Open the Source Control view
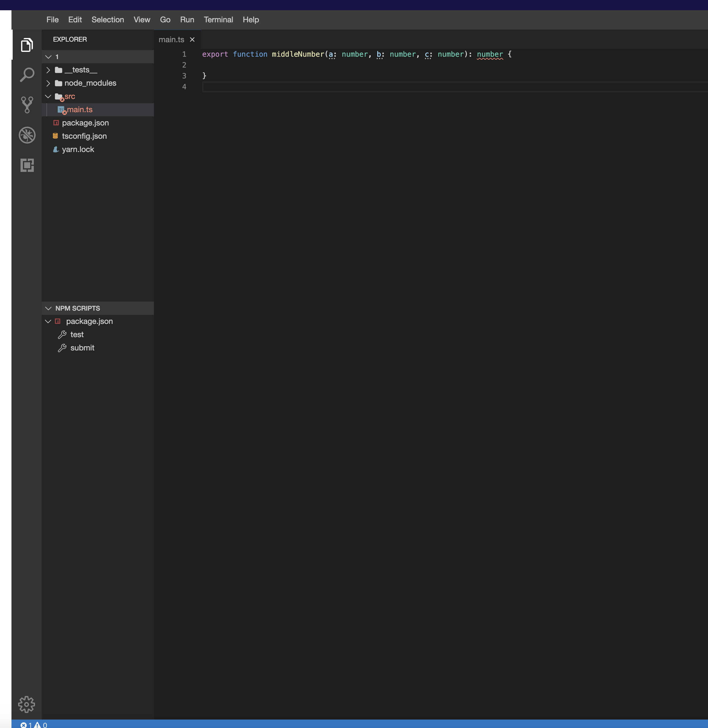Screen dimensions: 708x728 26,104
